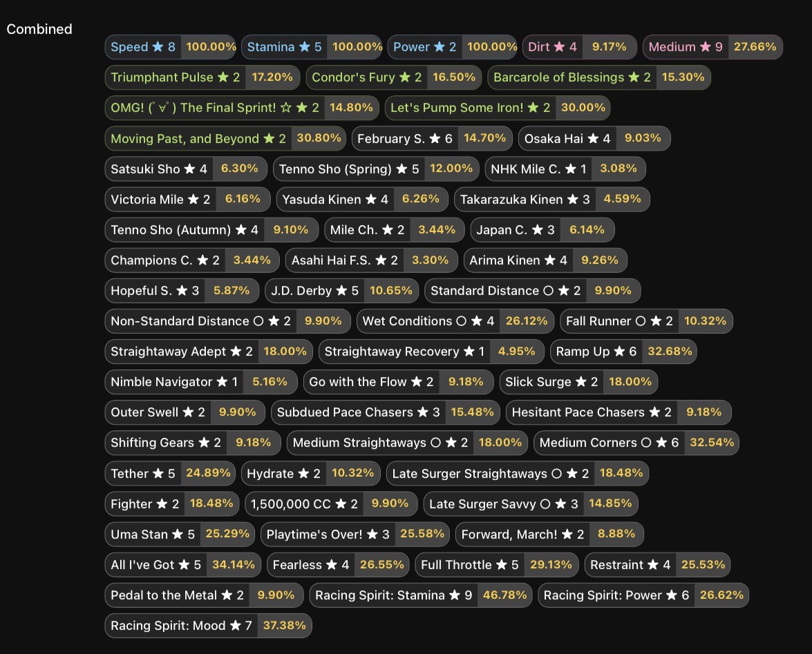Click the Osaka Hai chip
812x654 pixels.
click(594, 138)
